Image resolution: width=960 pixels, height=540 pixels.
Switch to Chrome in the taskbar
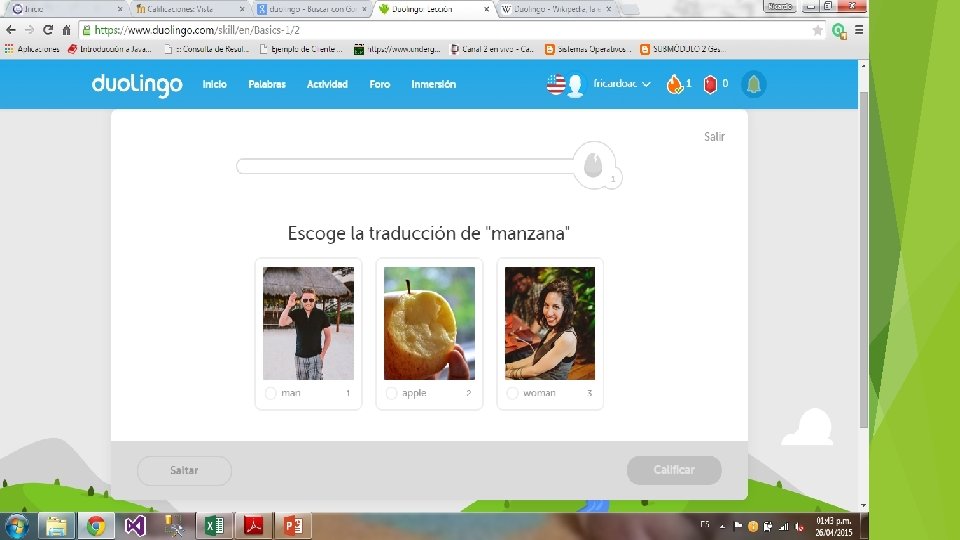click(96, 526)
